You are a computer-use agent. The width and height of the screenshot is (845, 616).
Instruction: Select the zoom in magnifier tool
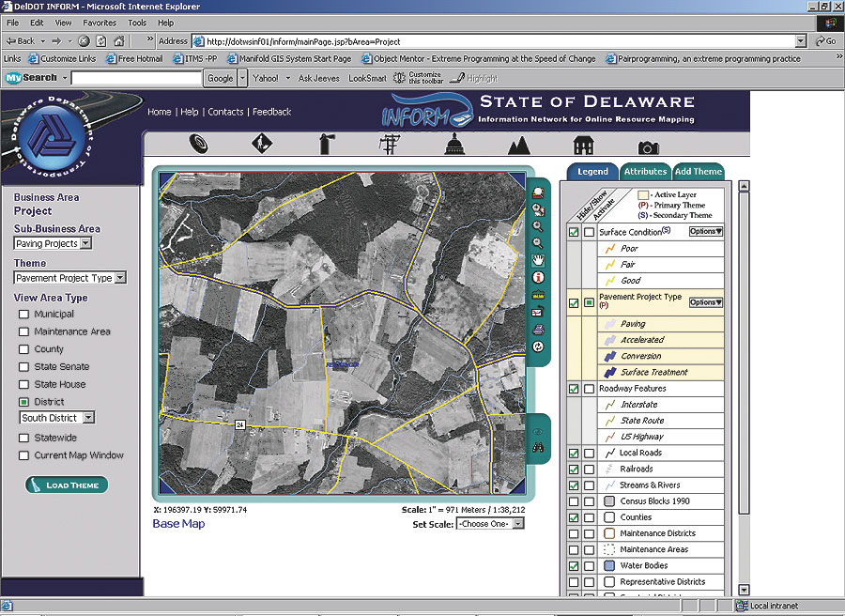[538, 226]
